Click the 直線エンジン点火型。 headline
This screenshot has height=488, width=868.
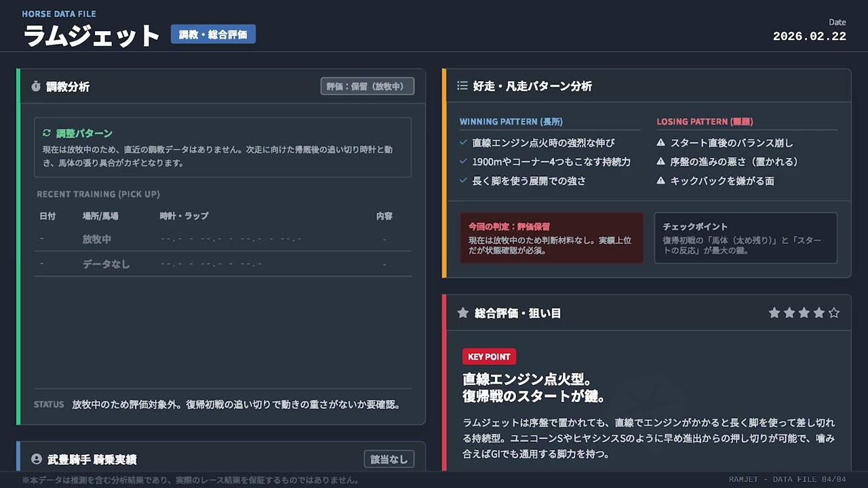pos(528,378)
